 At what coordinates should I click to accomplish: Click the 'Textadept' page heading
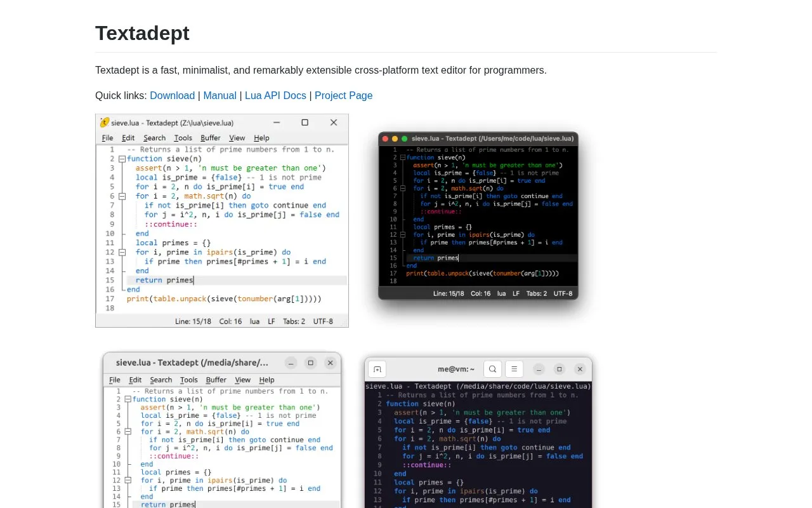pos(142,33)
